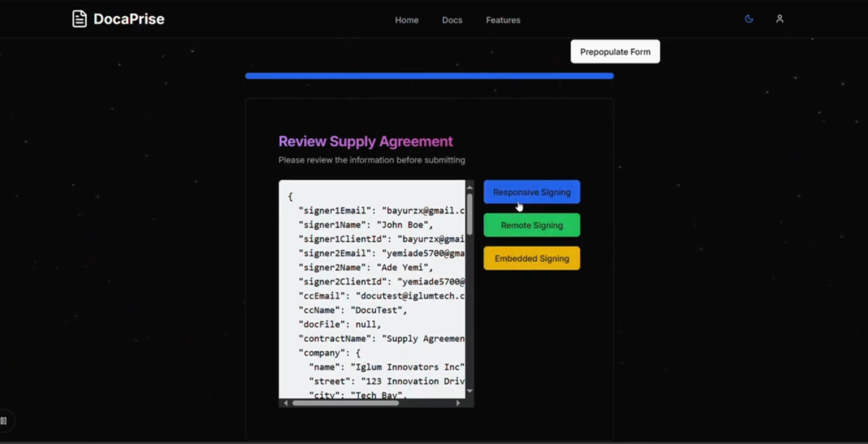Viewport: 868px width, 444px height.
Task: Click the horizontal scrollbar thumb under JSON
Action: pyautogui.click(x=346, y=403)
